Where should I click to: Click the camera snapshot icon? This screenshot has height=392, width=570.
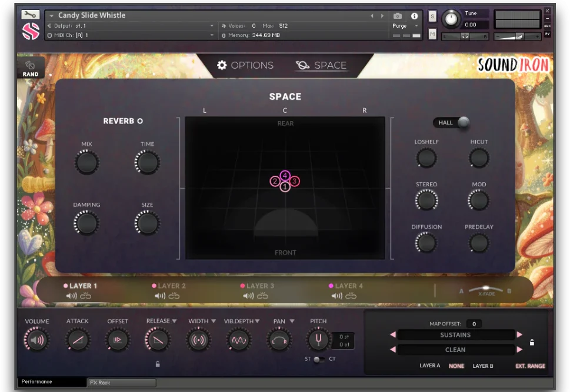[398, 16]
